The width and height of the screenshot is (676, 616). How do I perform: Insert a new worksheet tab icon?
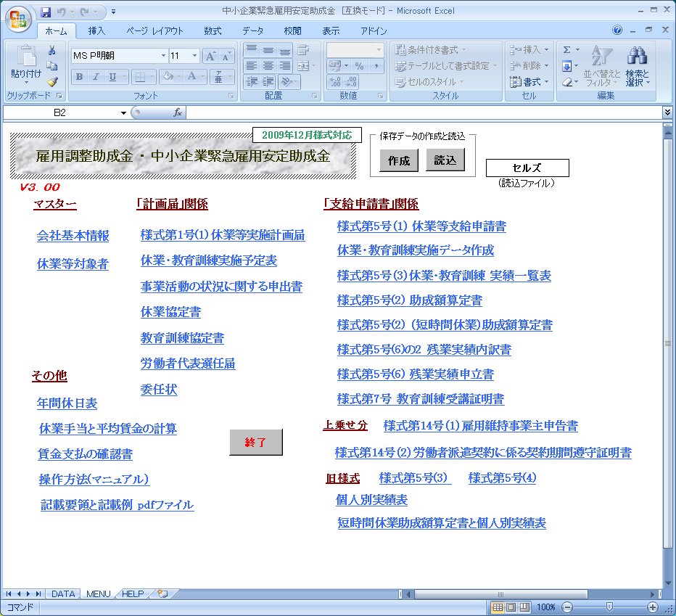[162, 594]
